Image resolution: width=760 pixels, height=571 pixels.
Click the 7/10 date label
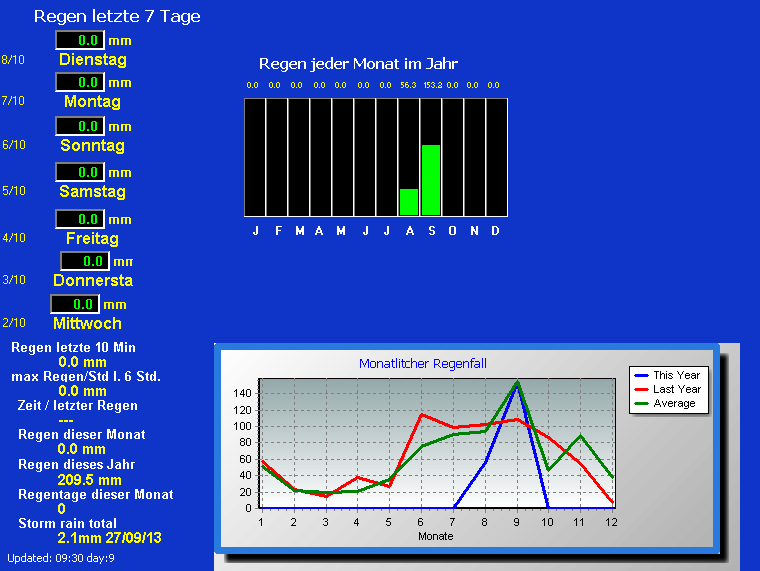point(13,101)
